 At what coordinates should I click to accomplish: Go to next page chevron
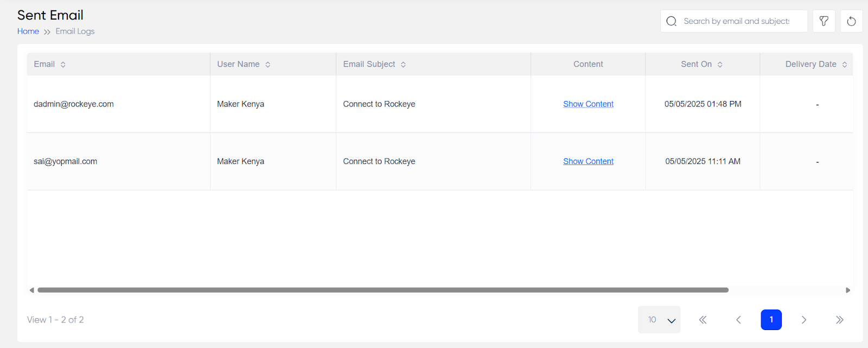(804, 320)
